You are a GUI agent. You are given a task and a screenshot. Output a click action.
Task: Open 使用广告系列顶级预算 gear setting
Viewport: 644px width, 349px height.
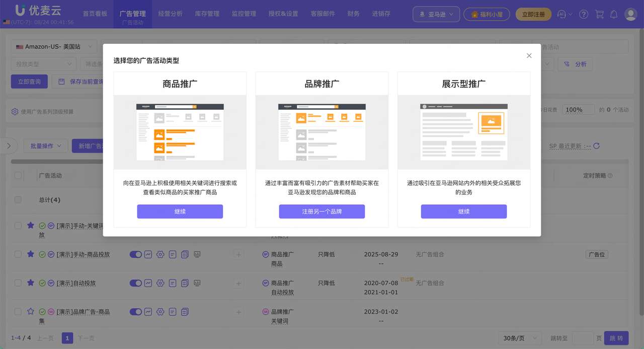15,111
